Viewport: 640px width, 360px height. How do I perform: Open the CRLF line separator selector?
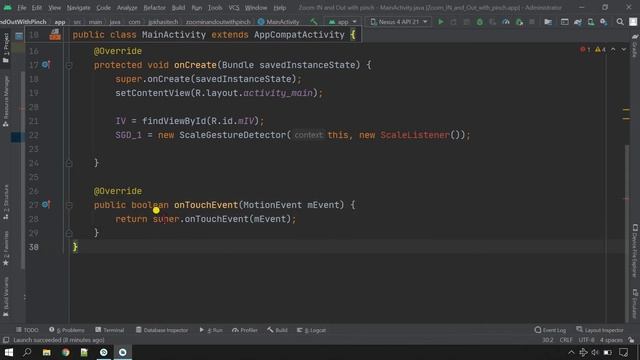coord(566,340)
